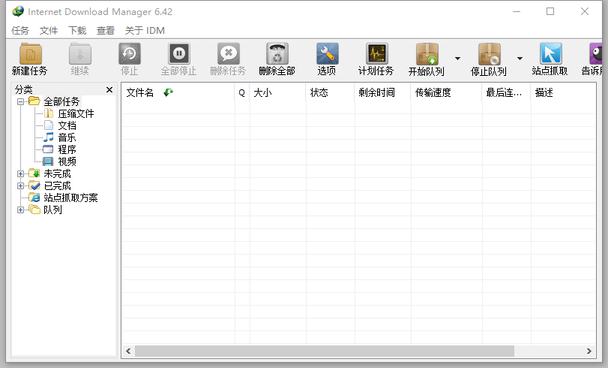The width and height of the screenshot is (608, 368).
Task: Expand the 未完成 tree node
Action: point(21,174)
